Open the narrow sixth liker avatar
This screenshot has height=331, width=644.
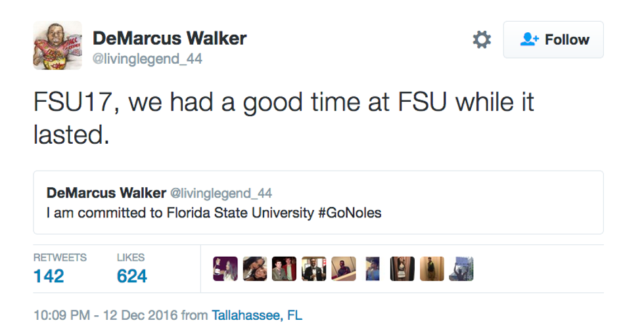pos(373,269)
